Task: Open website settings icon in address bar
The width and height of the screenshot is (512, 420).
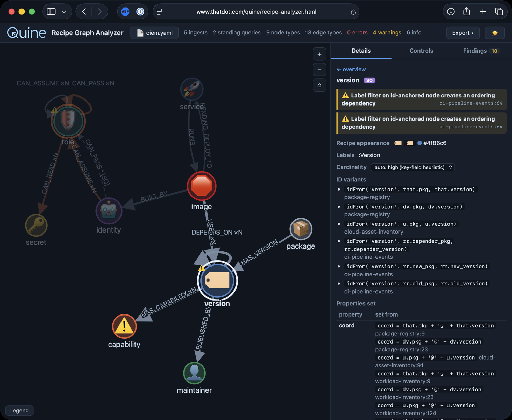Action: click(159, 12)
